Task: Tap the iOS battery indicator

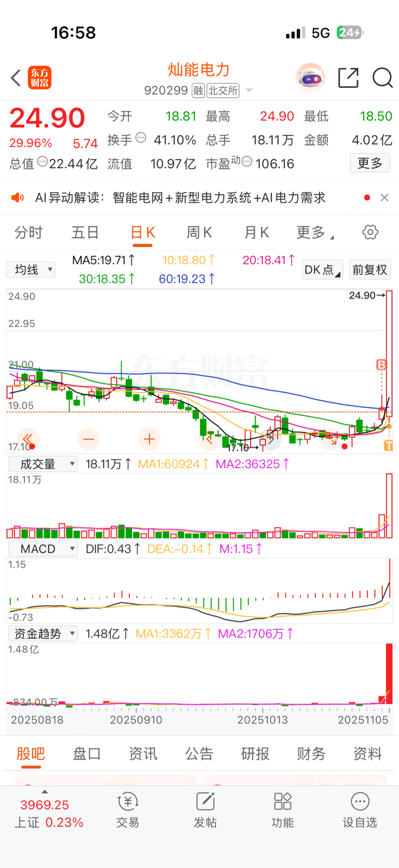Action: click(x=349, y=33)
